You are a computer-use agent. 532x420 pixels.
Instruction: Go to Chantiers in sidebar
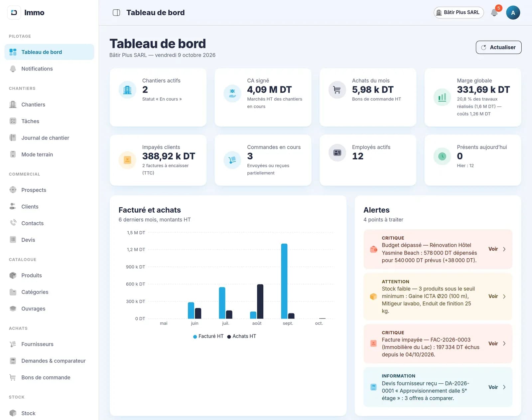tap(49, 105)
